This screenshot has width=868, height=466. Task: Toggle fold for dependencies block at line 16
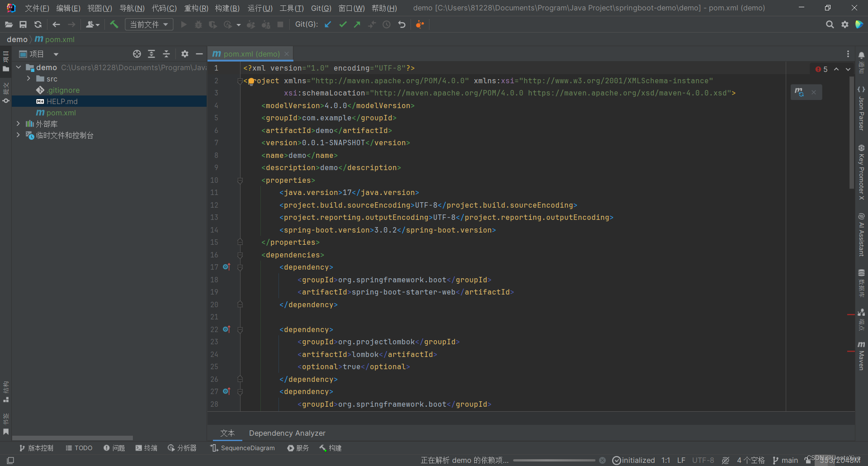(240, 255)
